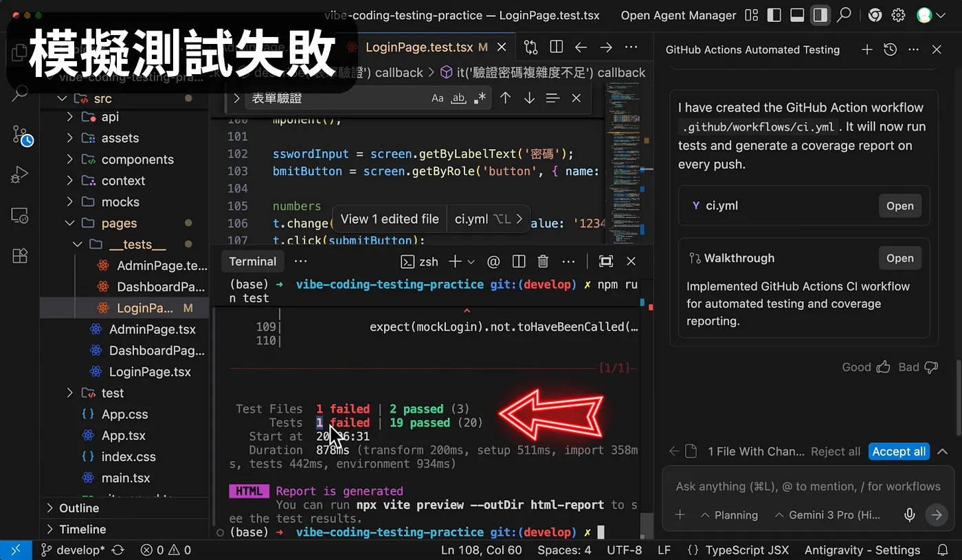Focus the Ask anything chat input
Image resolution: width=962 pixels, height=560 pixels.
[808, 486]
